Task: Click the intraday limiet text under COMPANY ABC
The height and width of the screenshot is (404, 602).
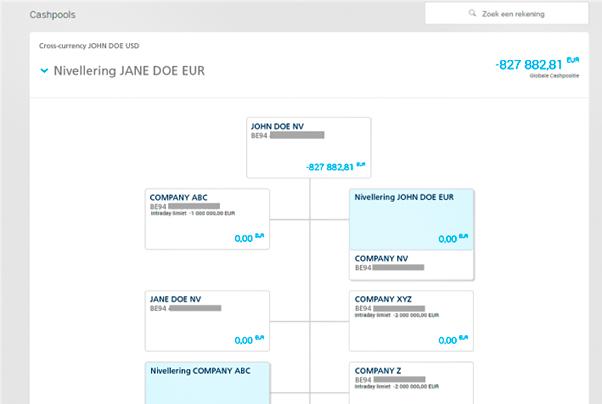Action: 192,213
